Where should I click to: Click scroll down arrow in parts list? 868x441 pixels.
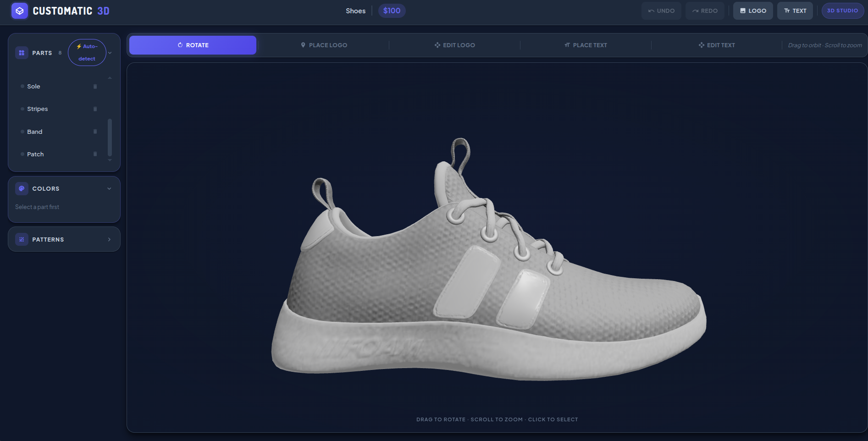click(110, 160)
